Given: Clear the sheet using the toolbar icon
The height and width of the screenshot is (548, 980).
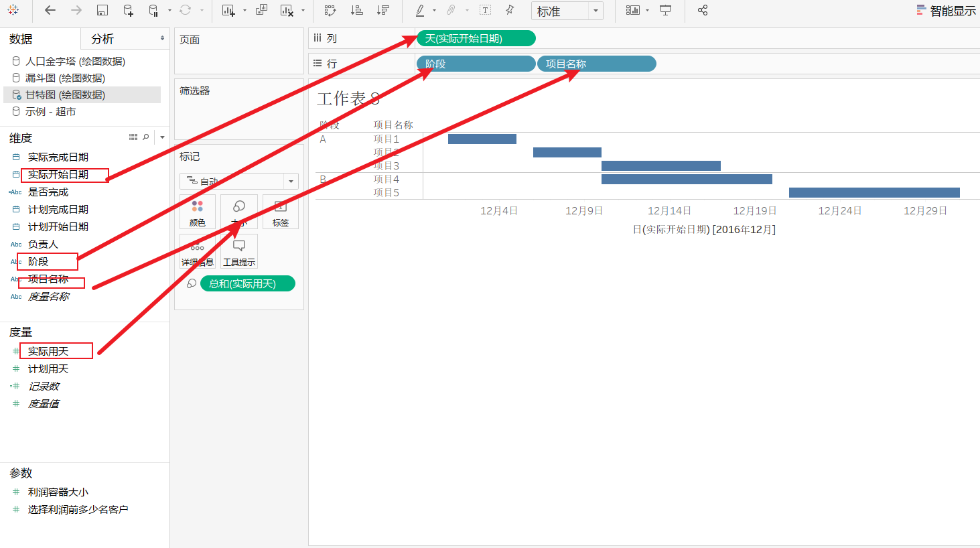Looking at the screenshot, I should tap(287, 10).
